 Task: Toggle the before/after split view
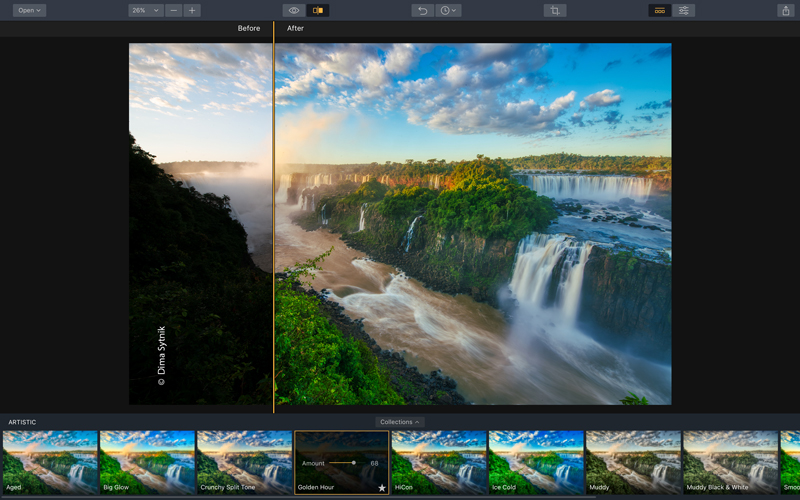coord(318,10)
